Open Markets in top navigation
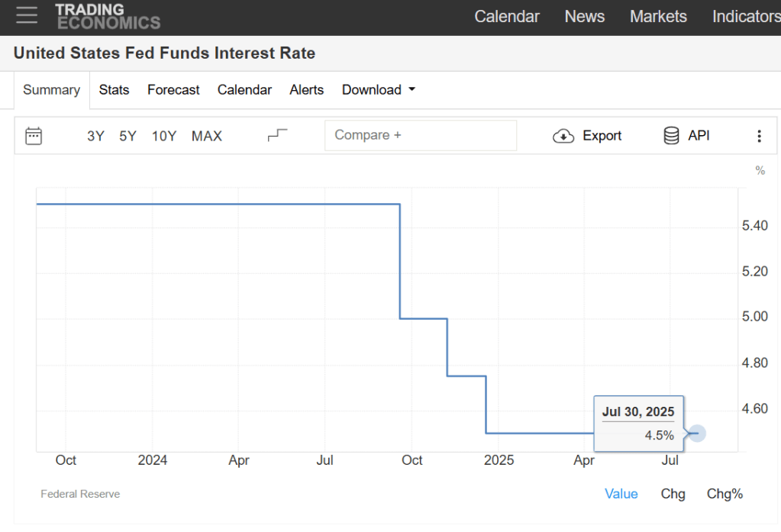The image size is (781, 532). coord(658,17)
